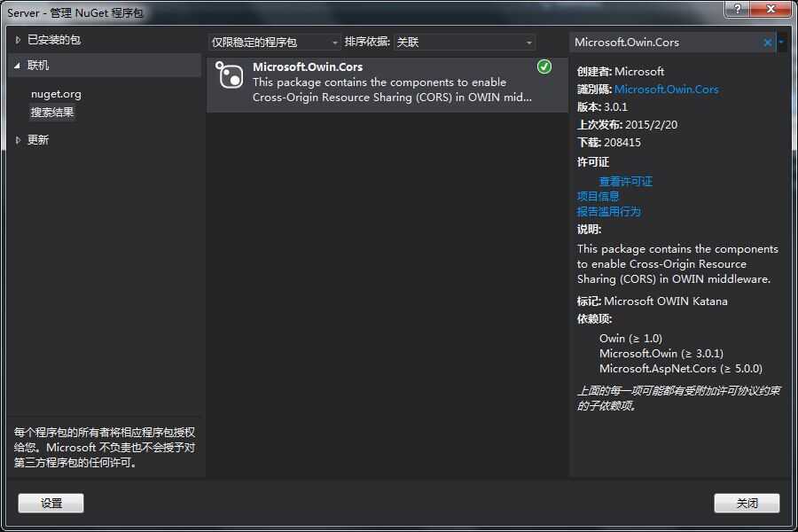Click the 关闭 button
Screen dimensions: 798x532
747,503
